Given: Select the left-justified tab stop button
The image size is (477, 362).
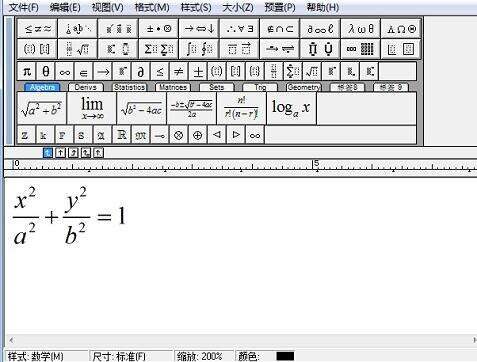Looking at the screenshot, I should [x=48, y=153].
